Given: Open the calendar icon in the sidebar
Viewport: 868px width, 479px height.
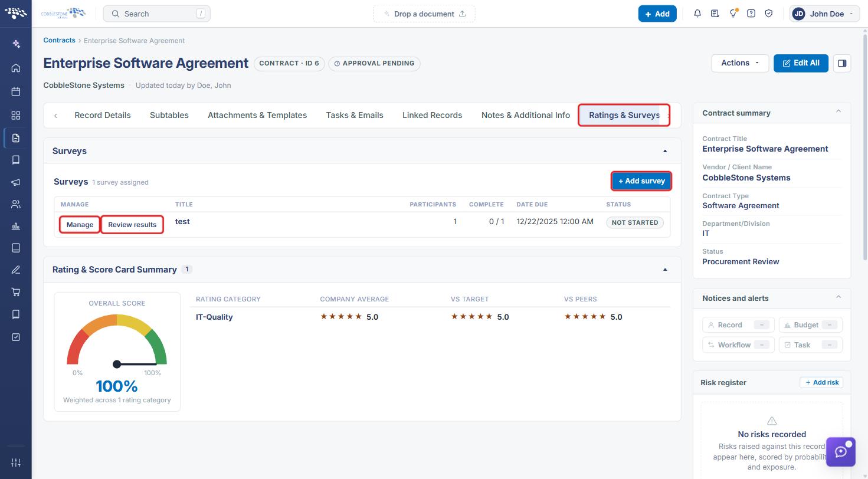Looking at the screenshot, I should pyautogui.click(x=16, y=91).
